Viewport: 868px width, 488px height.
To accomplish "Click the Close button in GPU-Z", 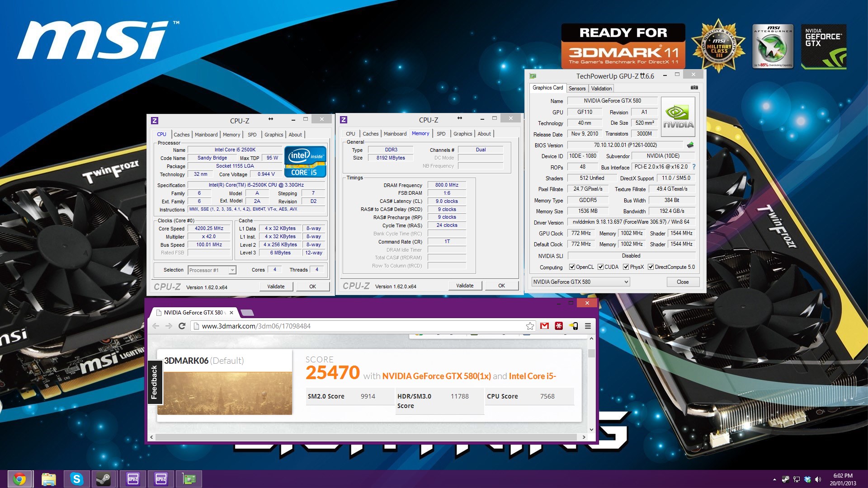I will coord(683,282).
